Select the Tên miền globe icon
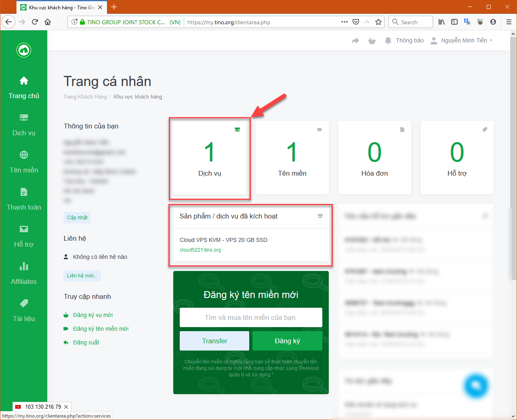Screen dimensions: 517x420 24,155
